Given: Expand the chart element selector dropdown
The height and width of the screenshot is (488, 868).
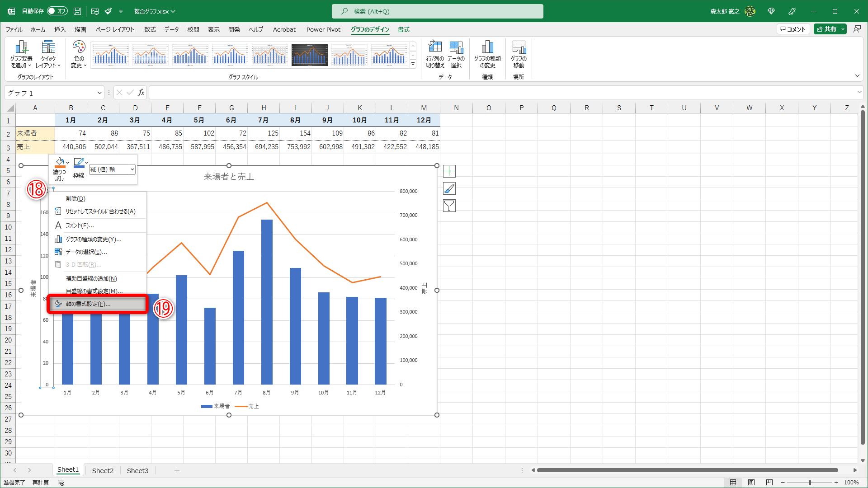Looking at the screenshot, I should tap(132, 169).
